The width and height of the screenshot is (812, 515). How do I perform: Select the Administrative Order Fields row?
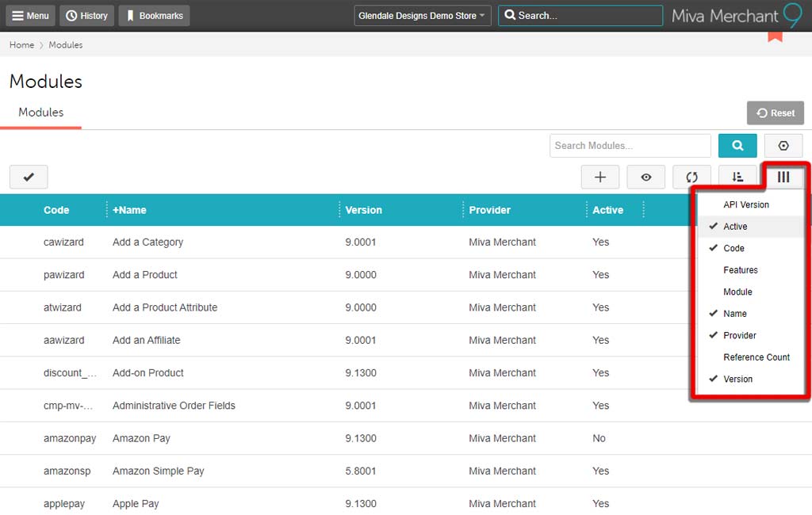pos(406,406)
